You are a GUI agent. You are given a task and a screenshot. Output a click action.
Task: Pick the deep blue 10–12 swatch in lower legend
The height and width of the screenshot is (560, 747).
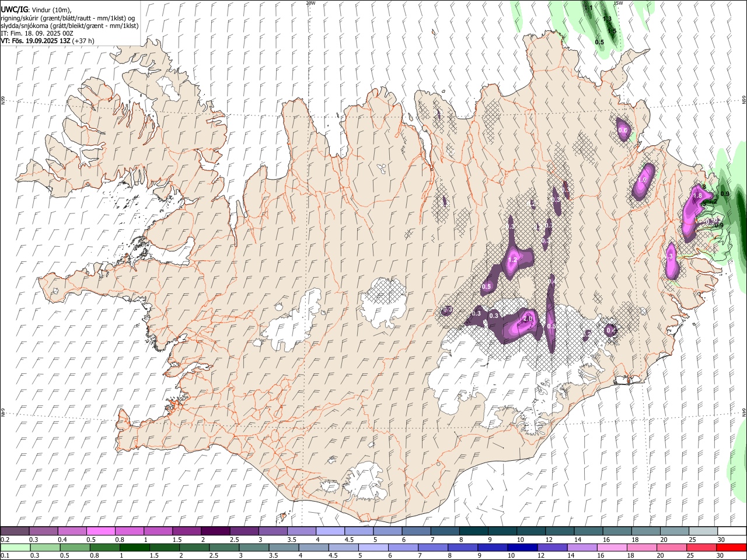click(522, 547)
